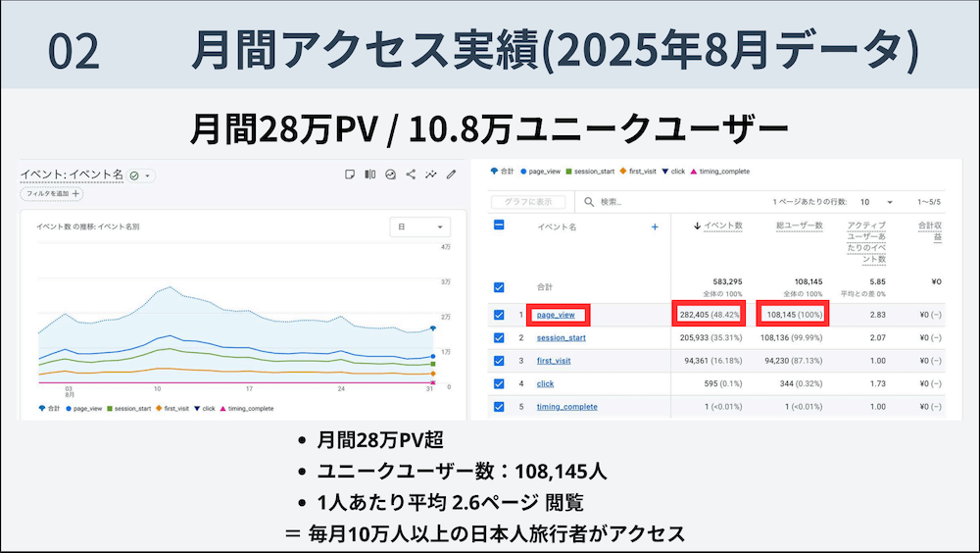Screen dimensions: 980x553
Task: Uncheck the page_view row checkbox
Action: tap(499, 315)
